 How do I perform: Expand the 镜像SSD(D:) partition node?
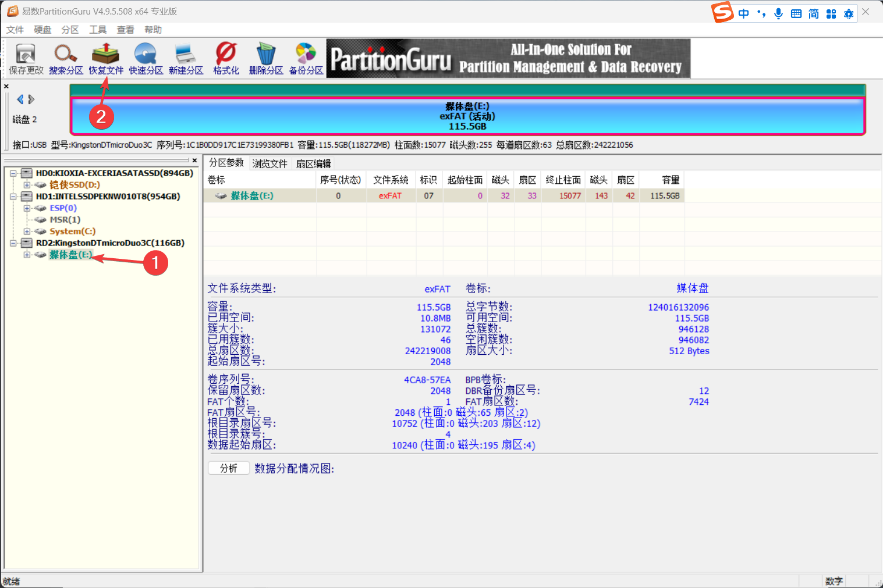[x=27, y=185]
